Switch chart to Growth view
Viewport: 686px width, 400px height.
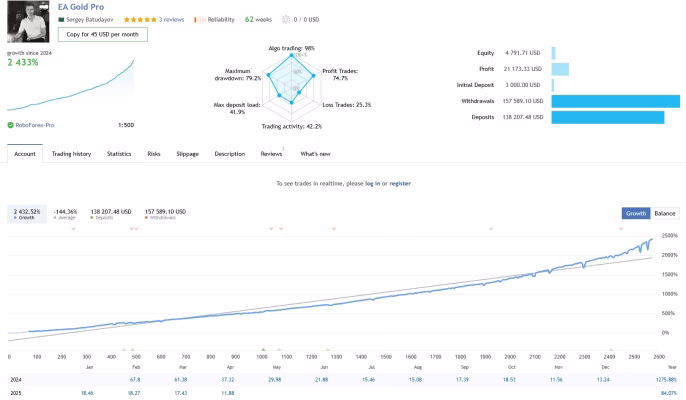636,213
